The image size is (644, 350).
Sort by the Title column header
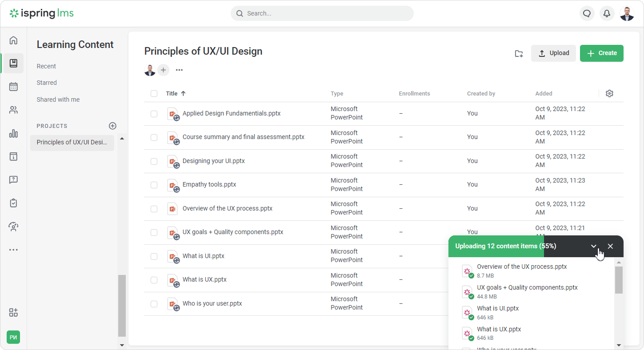[x=172, y=93]
